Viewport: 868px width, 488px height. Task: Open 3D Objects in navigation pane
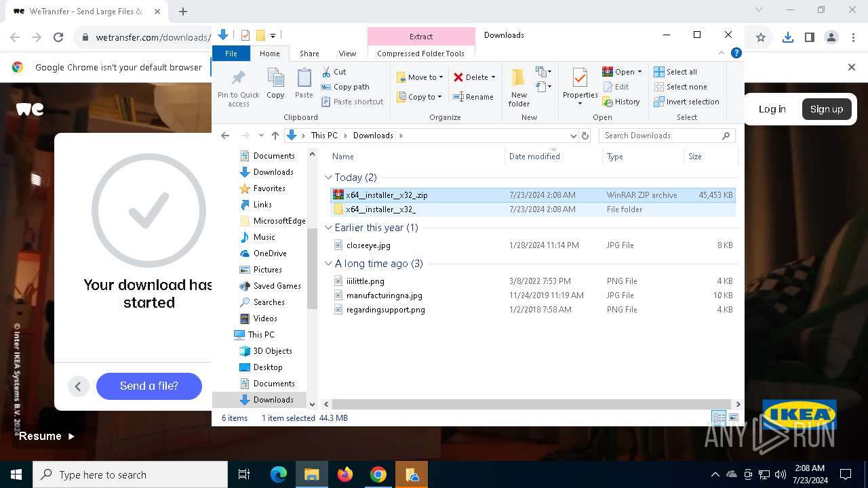[273, 351]
